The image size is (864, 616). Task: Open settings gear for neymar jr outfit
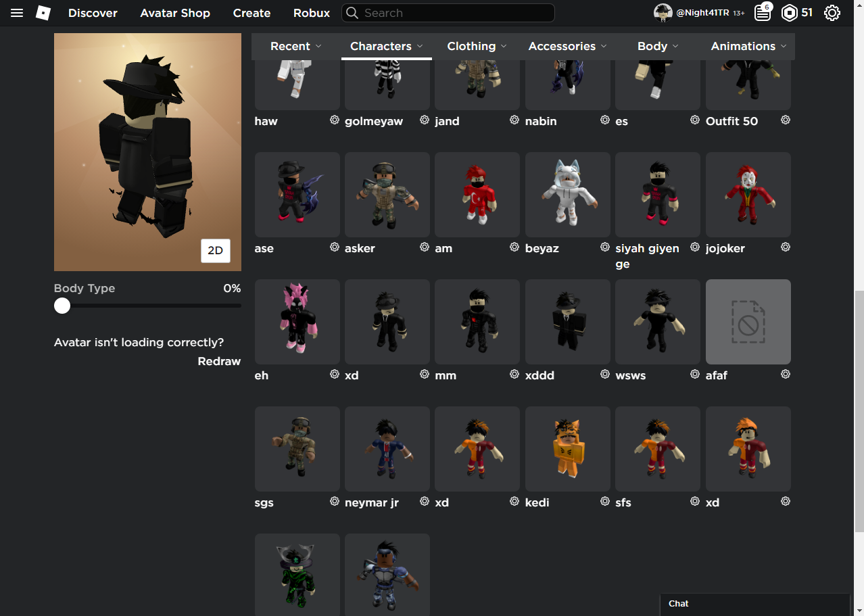tap(425, 501)
